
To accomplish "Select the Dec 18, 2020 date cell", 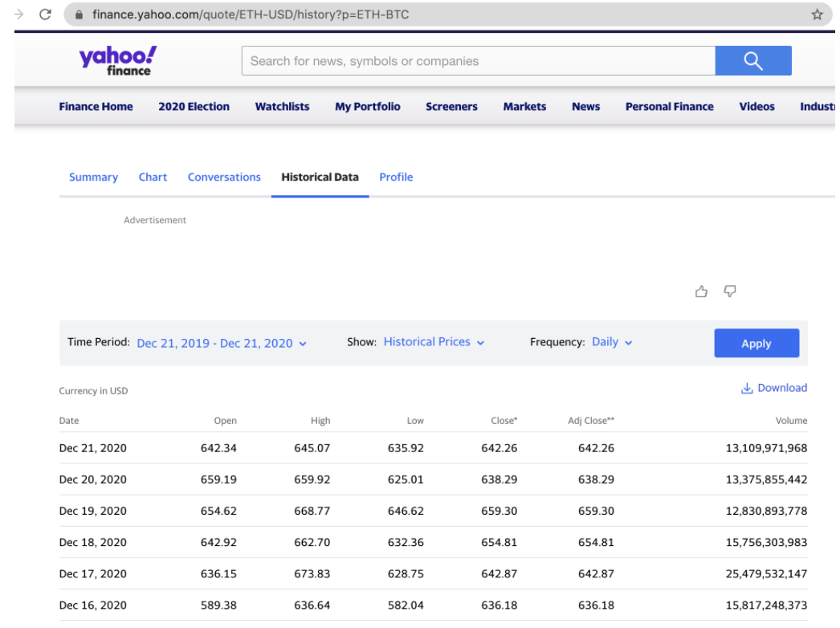I will [92, 543].
